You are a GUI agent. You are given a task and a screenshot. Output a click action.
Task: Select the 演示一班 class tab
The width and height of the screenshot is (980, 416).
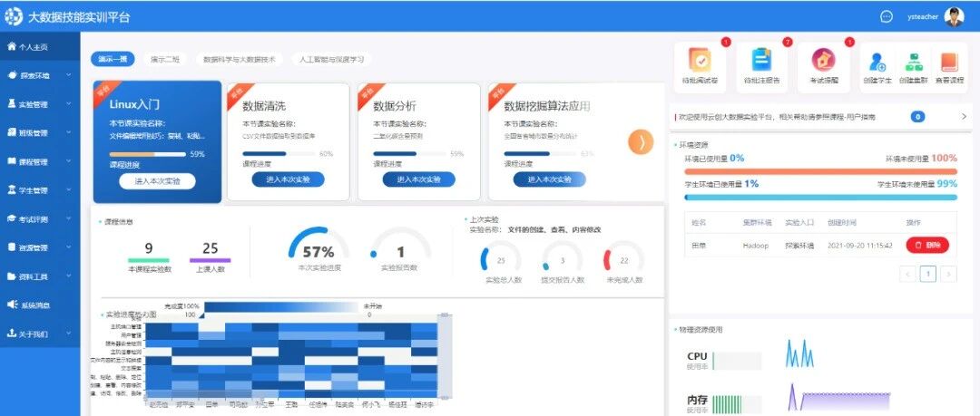[x=113, y=59]
